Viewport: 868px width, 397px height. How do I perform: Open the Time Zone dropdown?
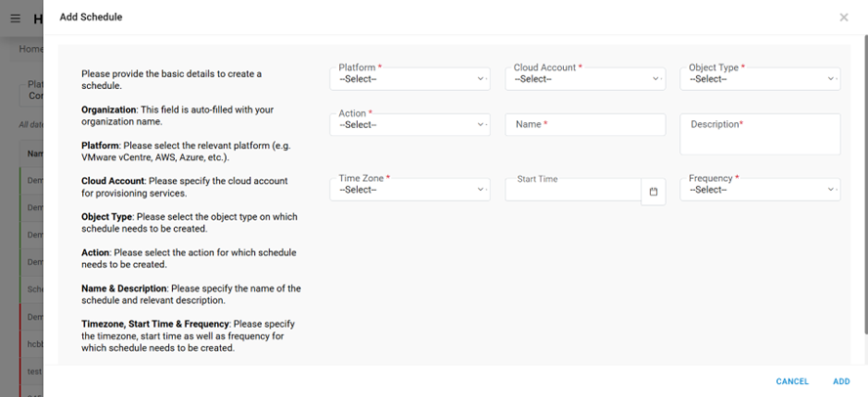[410, 190]
